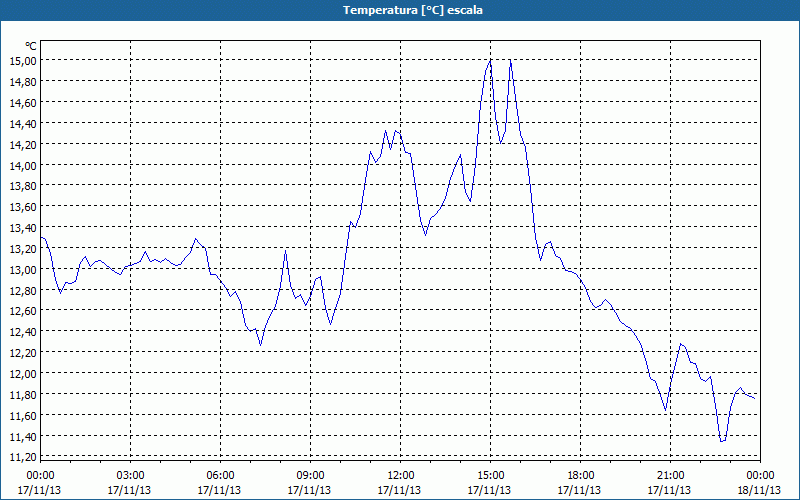Click the 14,00 y-axis value
This screenshot has height=500, width=800.
[23, 165]
